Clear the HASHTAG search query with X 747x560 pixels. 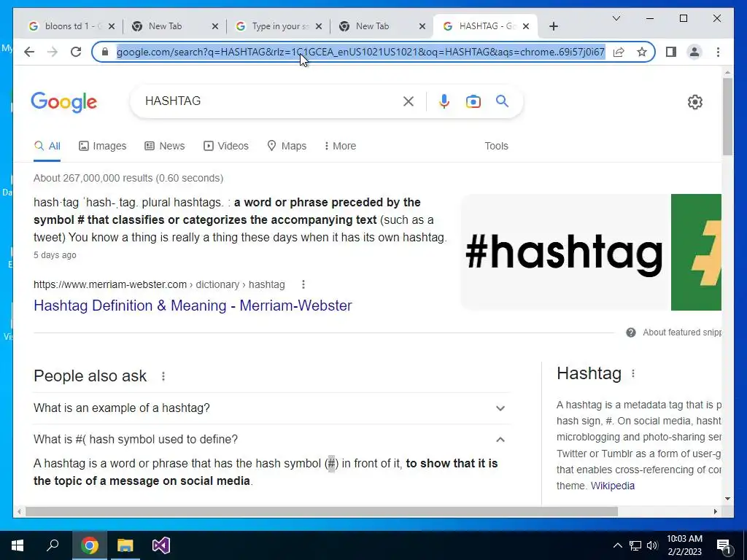click(x=409, y=101)
